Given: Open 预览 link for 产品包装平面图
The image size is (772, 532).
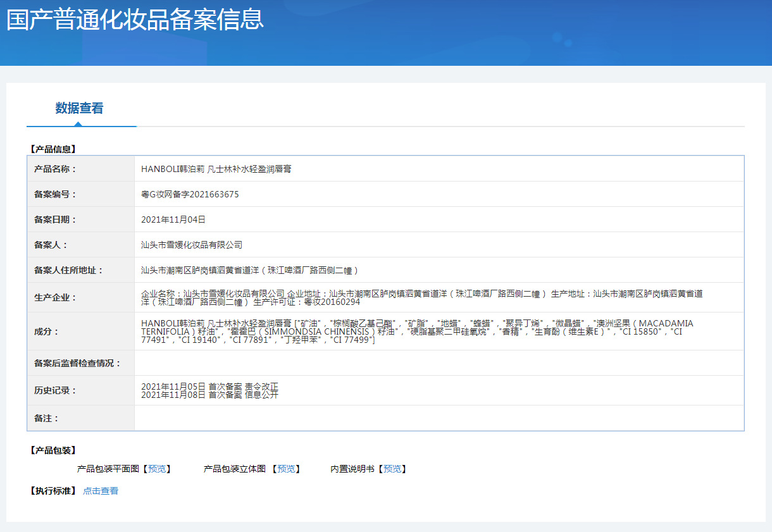Looking at the screenshot, I should pyautogui.click(x=157, y=469).
